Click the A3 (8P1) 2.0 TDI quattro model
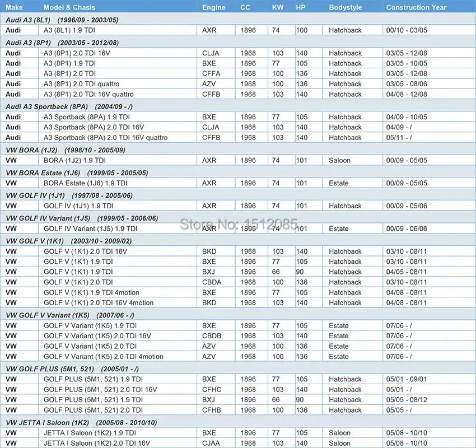476x448 pixels. (81, 84)
